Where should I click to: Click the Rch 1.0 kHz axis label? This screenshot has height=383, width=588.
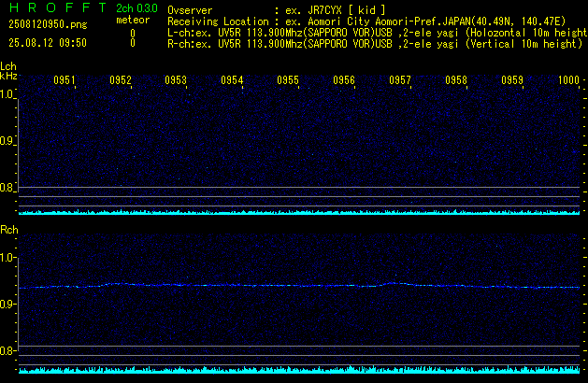(7, 258)
